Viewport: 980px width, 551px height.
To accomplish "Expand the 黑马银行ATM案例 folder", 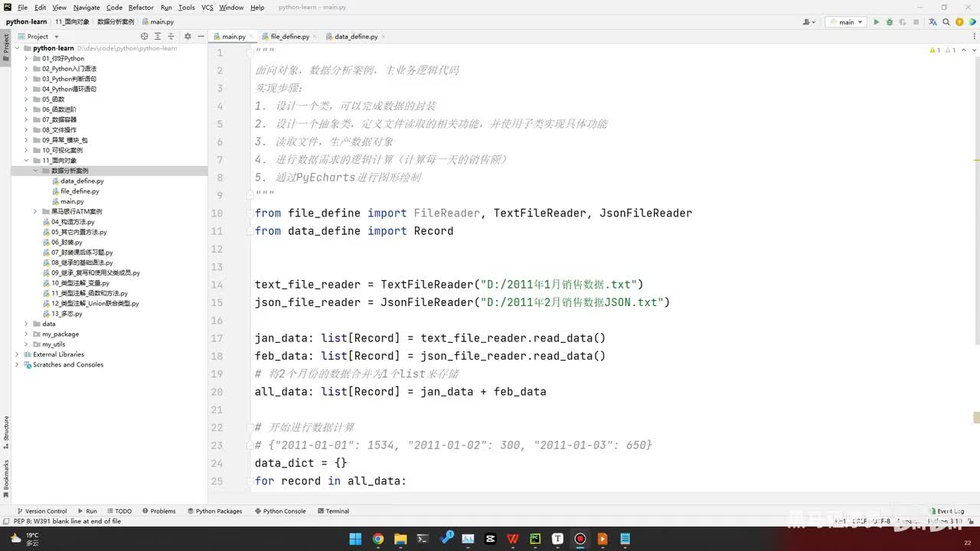I will 35,211.
